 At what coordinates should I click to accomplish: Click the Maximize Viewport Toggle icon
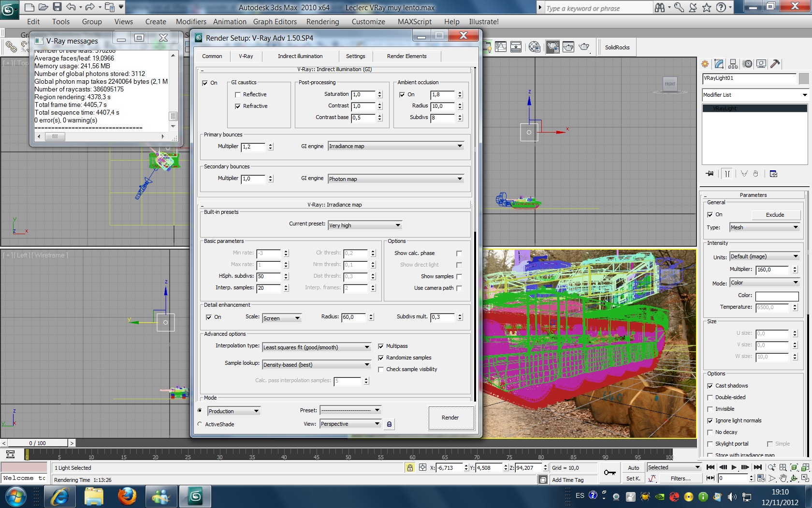(805, 478)
